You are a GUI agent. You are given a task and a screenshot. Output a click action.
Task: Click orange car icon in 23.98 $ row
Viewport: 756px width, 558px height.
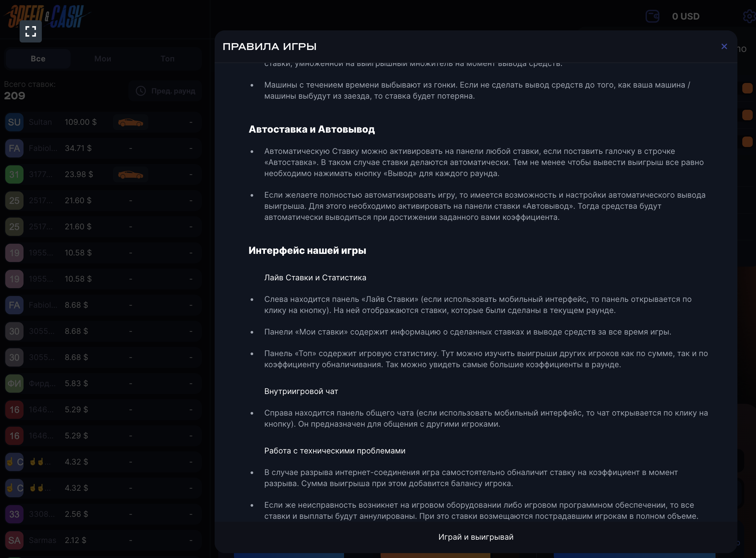pyautogui.click(x=130, y=175)
